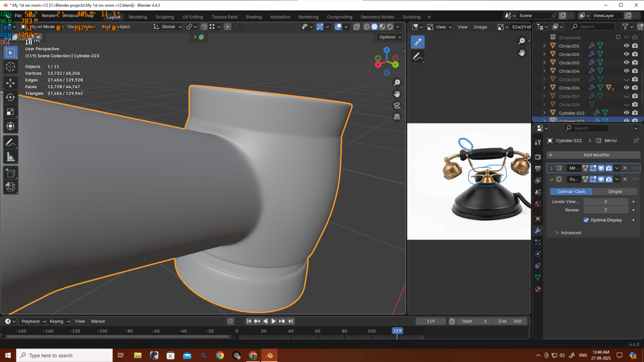Select the Move tool in viewport toolbar
Image resolution: width=644 pixels, height=362 pixels.
(x=10, y=83)
